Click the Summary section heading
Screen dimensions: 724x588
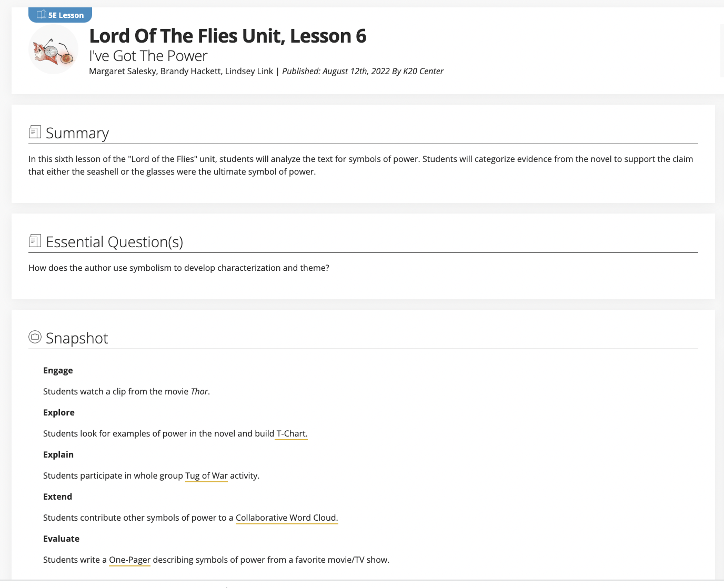click(77, 133)
